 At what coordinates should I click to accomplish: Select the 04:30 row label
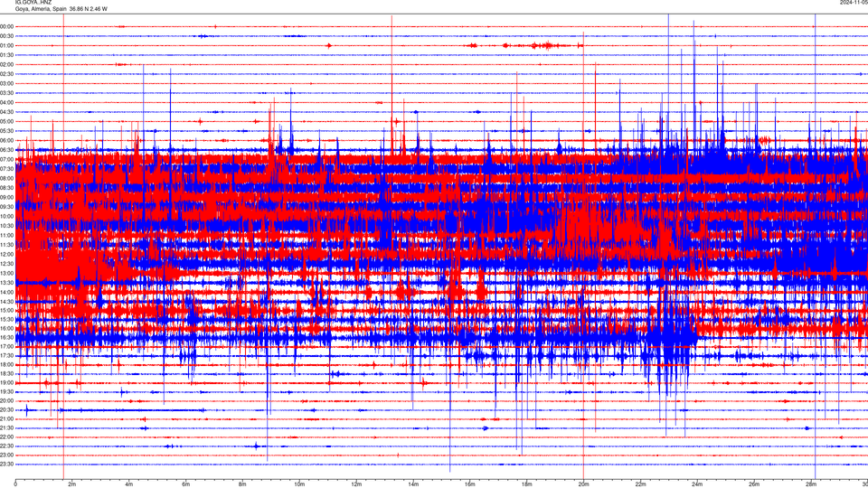6,112
